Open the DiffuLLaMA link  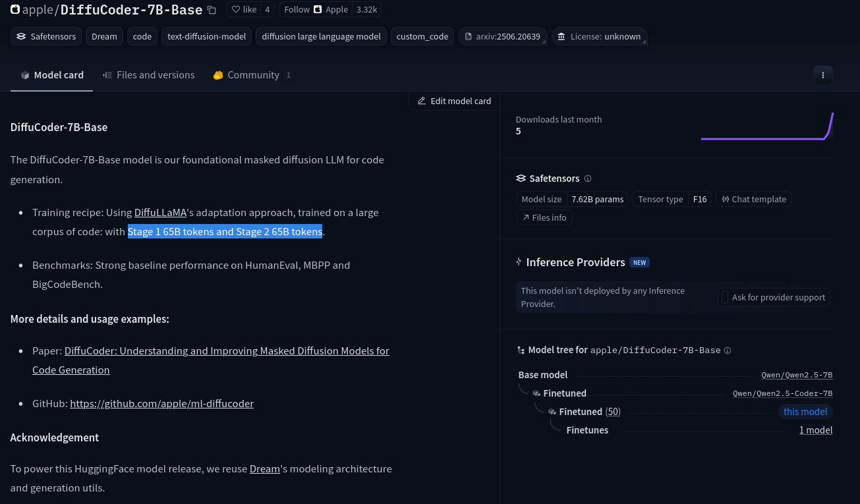161,213
